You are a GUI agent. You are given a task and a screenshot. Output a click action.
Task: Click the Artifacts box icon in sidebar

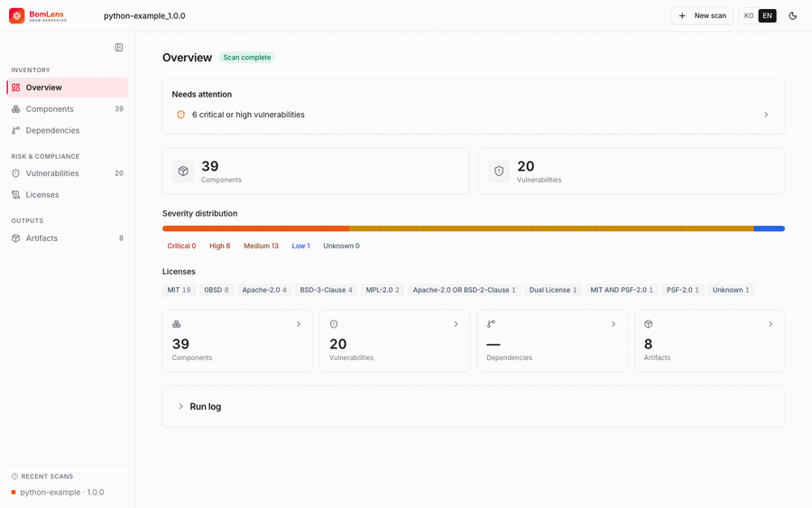(16, 238)
